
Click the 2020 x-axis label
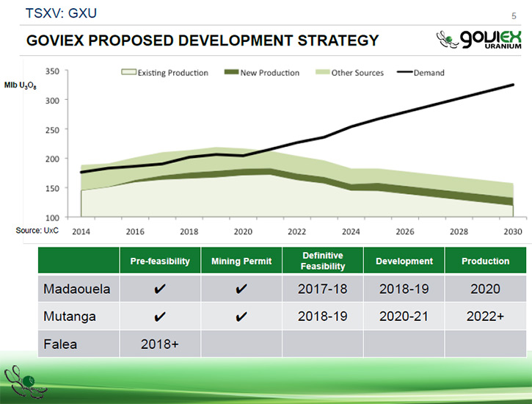click(x=243, y=232)
